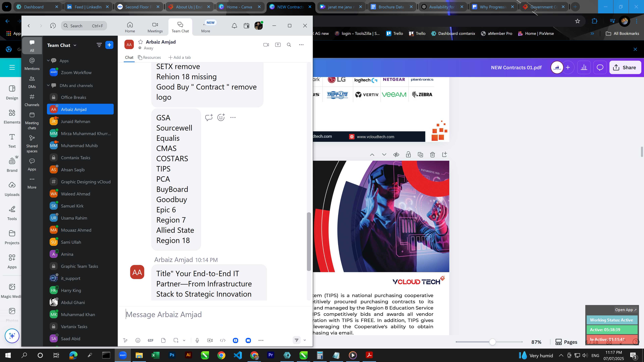Screen dimensions: 644x362
Task: Click Add a tab in chat
Action: click(x=179, y=57)
